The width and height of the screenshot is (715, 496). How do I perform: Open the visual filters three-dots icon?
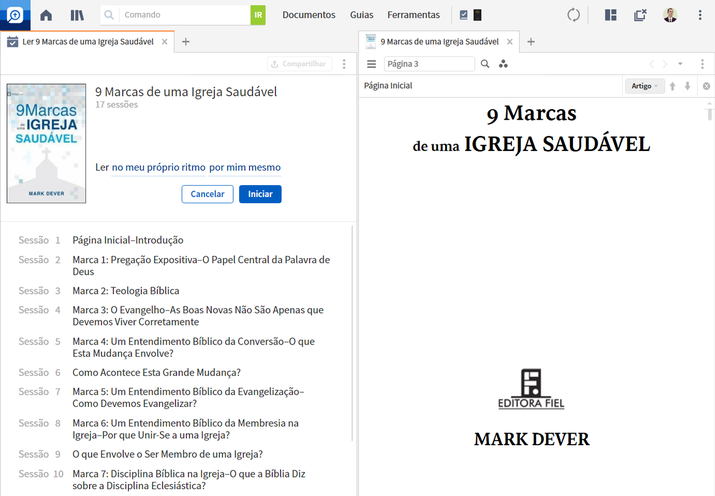(x=503, y=64)
